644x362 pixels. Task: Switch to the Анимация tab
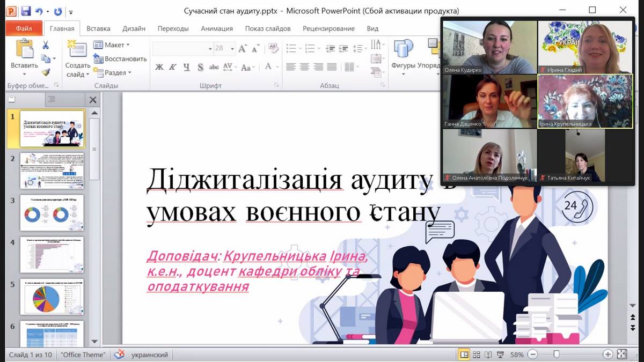(x=217, y=28)
